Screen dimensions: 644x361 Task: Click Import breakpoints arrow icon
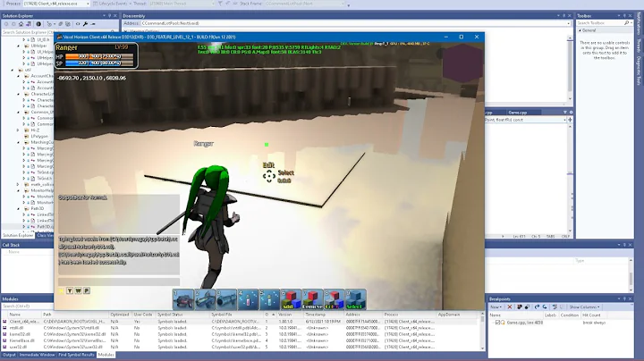coord(545,306)
